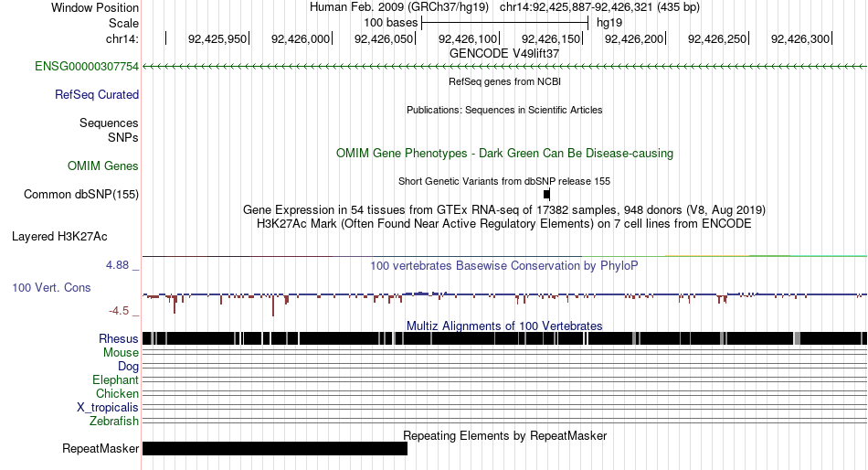This screenshot has height=470, width=868.
Task: Click the 92,426,050 ruler position
Action: (x=384, y=38)
